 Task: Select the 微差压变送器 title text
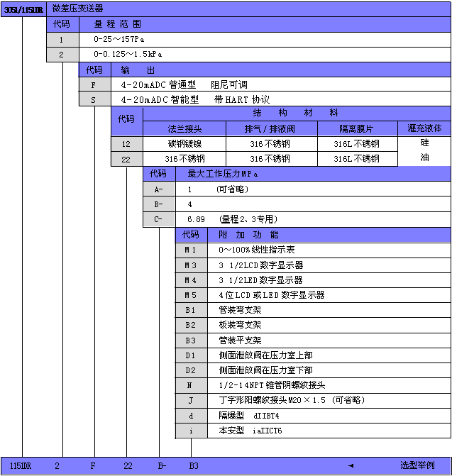coord(78,9)
